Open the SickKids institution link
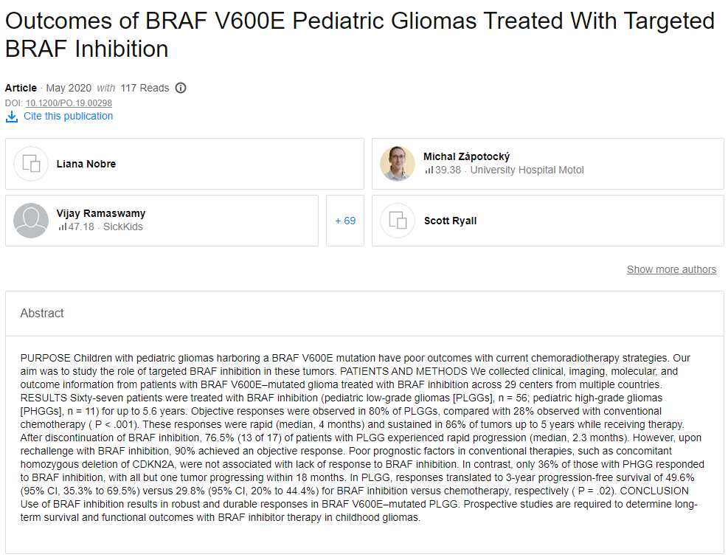 click(x=123, y=227)
